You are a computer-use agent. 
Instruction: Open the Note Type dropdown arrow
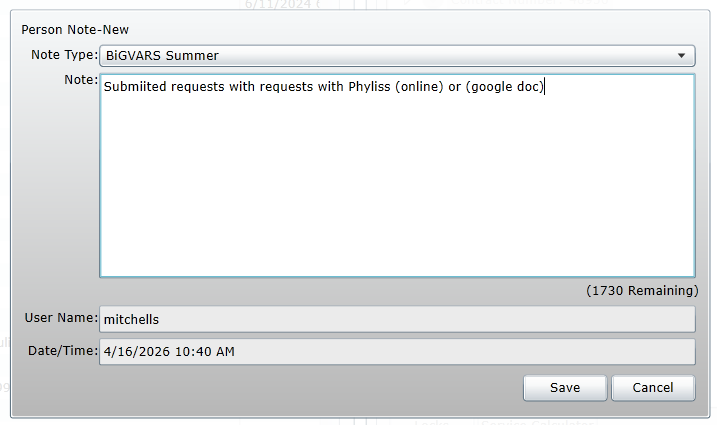(681, 56)
